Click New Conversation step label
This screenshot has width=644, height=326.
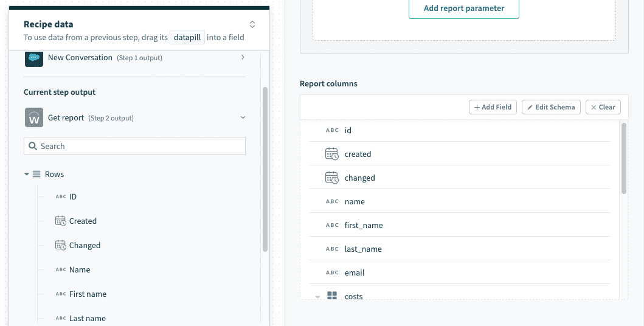click(x=80, y=58)
